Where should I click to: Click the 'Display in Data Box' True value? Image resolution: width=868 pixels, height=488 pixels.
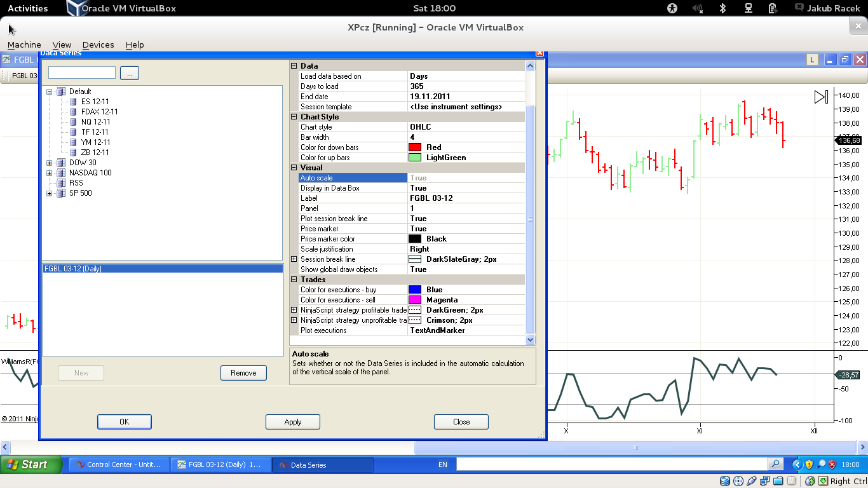(x=466, y=188)
